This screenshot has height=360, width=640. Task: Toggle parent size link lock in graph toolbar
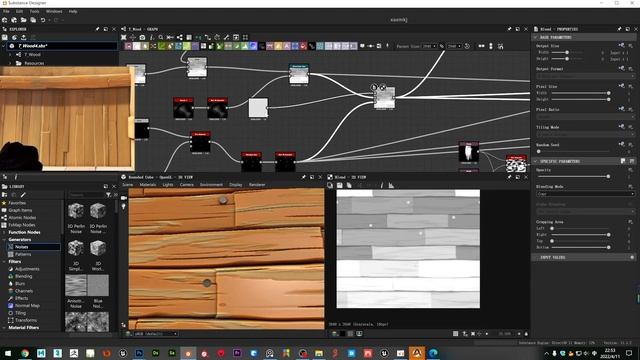[442, 46]
